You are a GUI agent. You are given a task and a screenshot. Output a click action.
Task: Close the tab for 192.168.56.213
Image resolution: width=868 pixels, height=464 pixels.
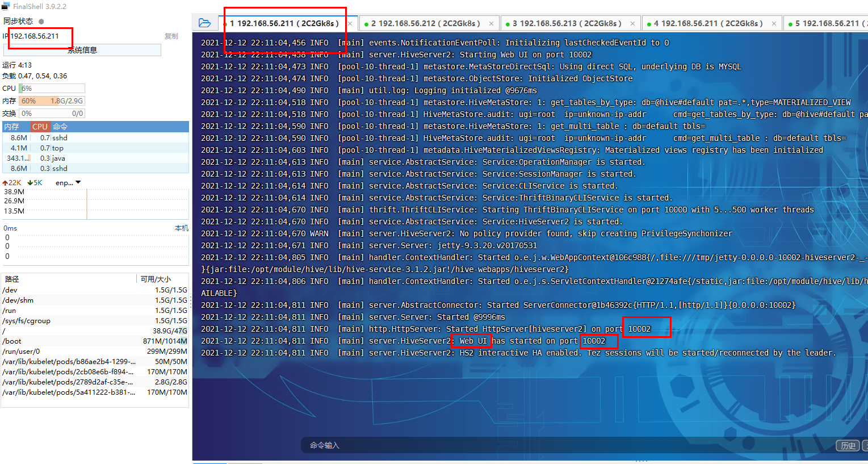coord(632,23)
